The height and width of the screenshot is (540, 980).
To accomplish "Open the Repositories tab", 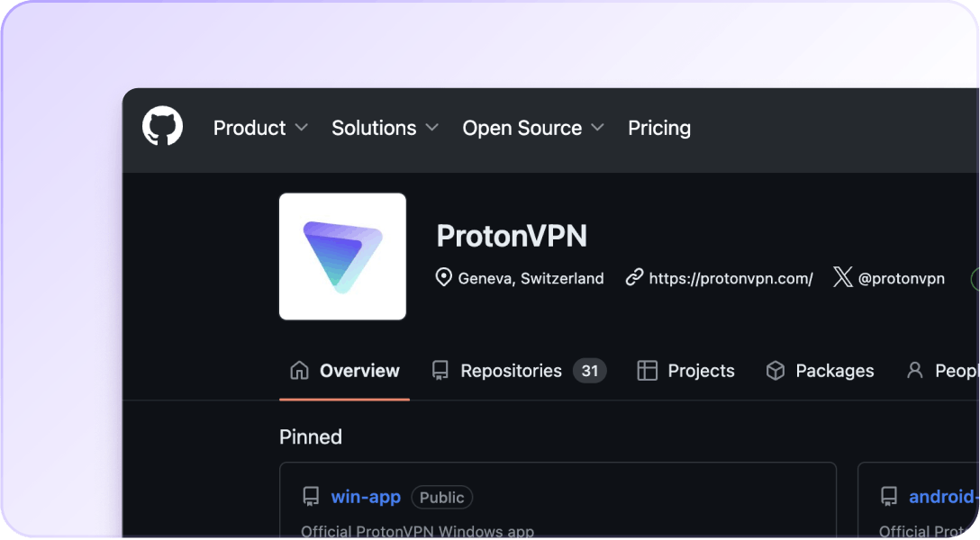I will [511, 370].
